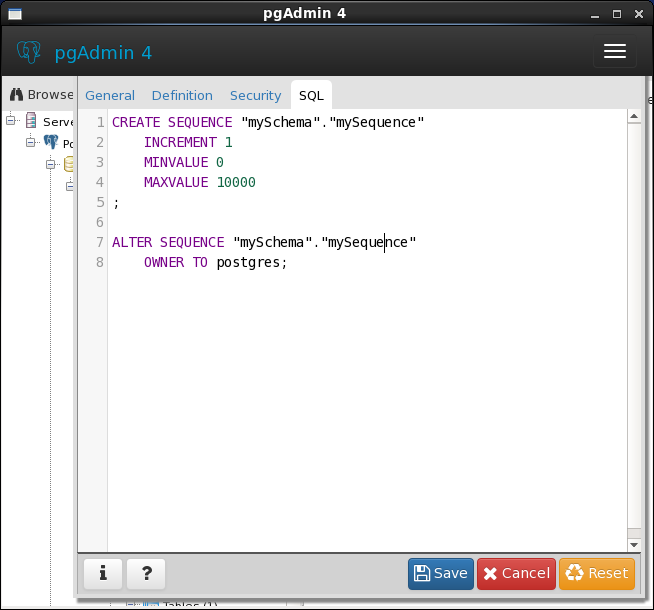This screenshot has width=654, height=610.
Task: Collapse the database tree node
Action: [x=51, y=164]
